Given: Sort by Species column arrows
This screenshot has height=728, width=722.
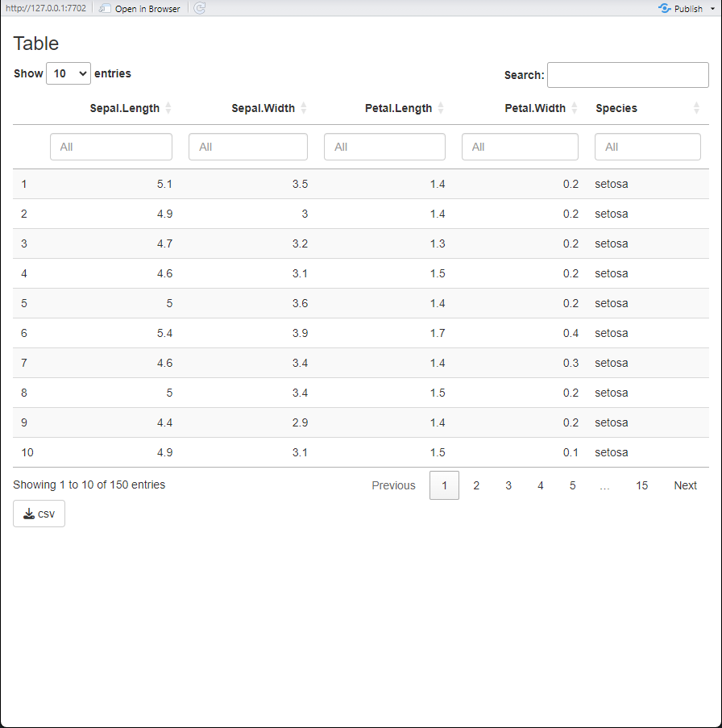Looking at the screenshot, I should 696,108.
